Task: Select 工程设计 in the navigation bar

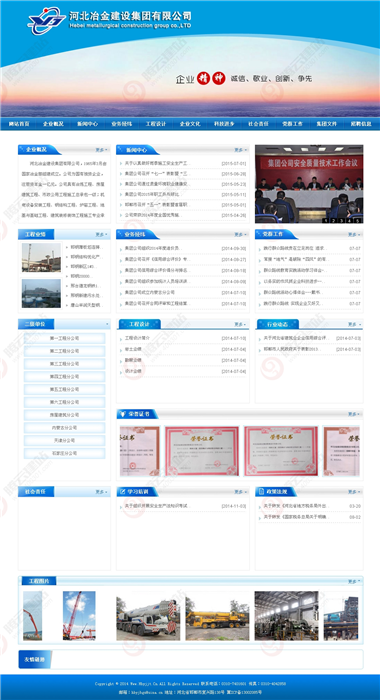Action: coord(156,124)
